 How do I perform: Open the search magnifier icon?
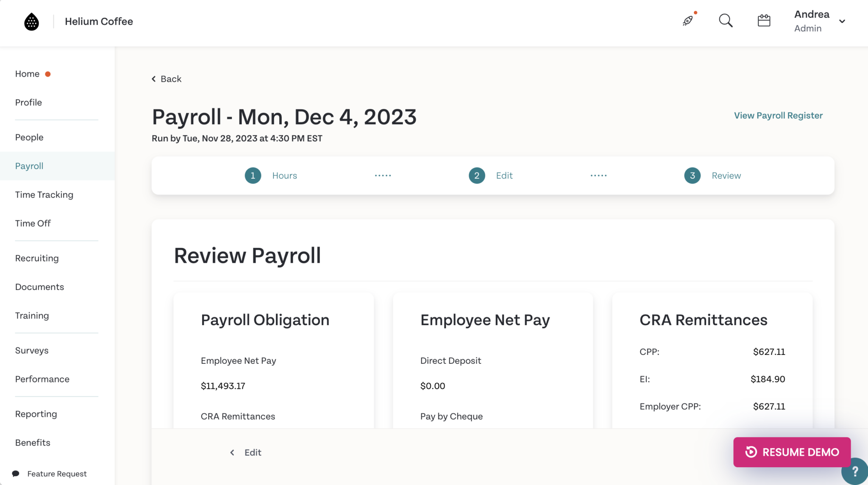726,20
